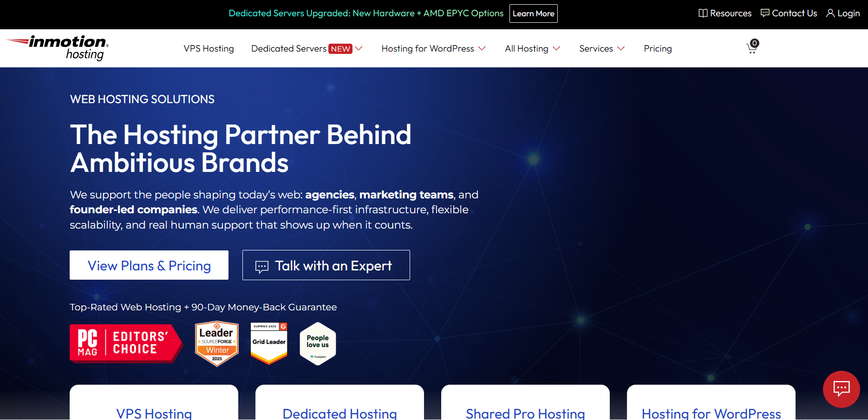Click the Learn More button
This screenshot has width=868, height=420.
pyautogui.click(x=533, y=13)
